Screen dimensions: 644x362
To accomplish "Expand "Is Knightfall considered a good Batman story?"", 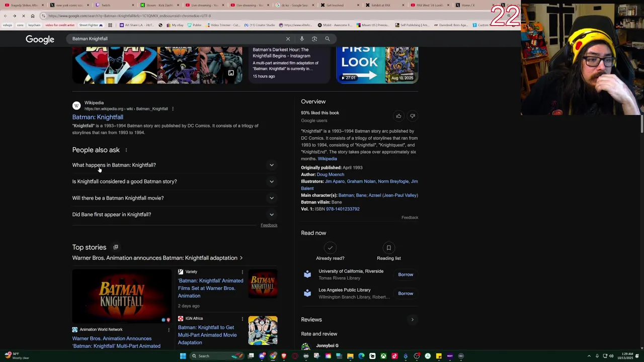I will 175,182.
